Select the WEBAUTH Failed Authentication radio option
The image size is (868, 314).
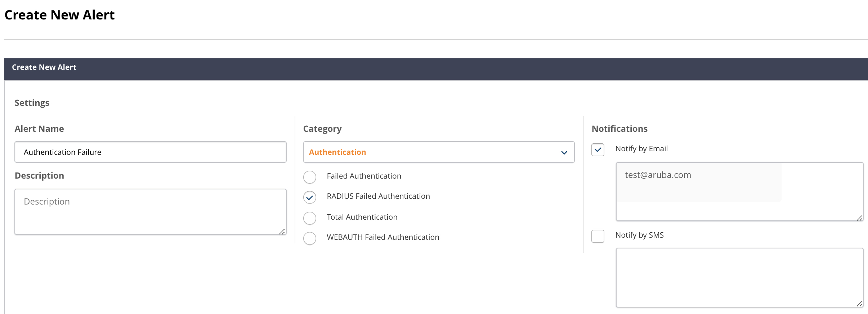(x=310, y=238)
